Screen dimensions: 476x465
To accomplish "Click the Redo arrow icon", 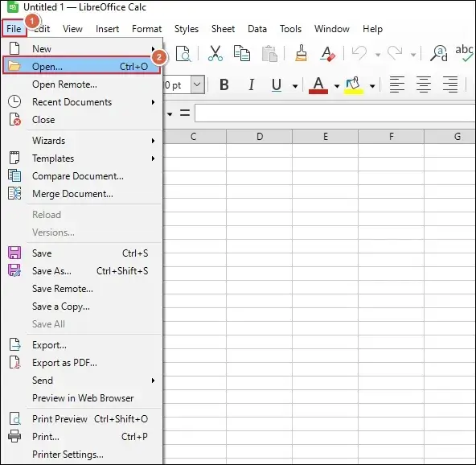I will (395, 53).
